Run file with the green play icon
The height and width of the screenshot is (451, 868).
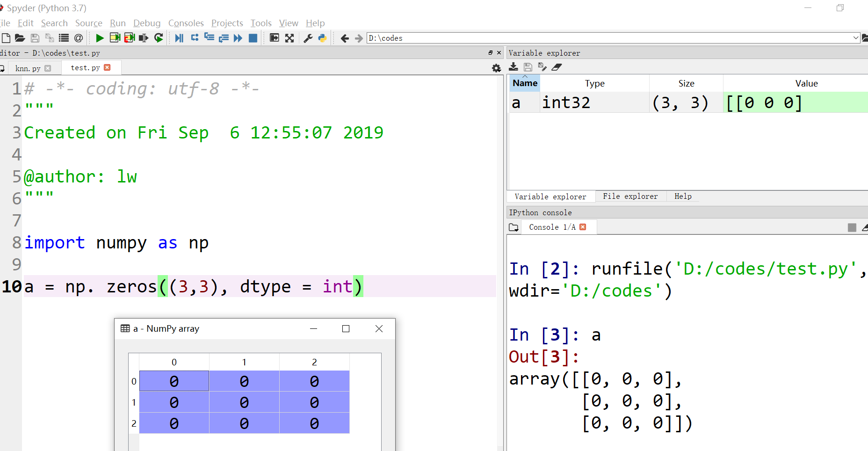click(x=100, y=38)
